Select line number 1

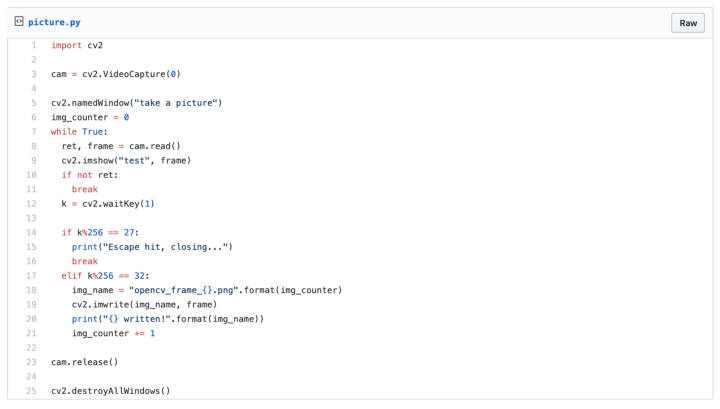coord(34,45)
